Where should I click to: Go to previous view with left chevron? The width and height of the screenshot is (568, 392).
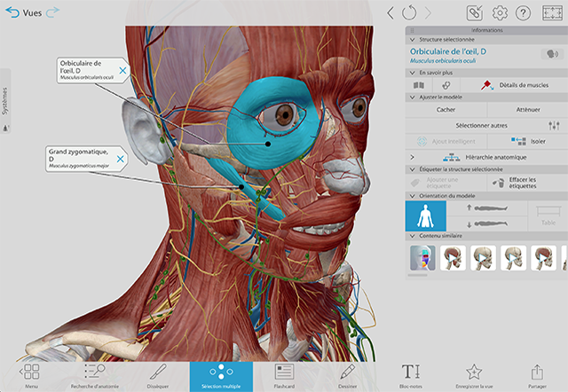point(390,13)
